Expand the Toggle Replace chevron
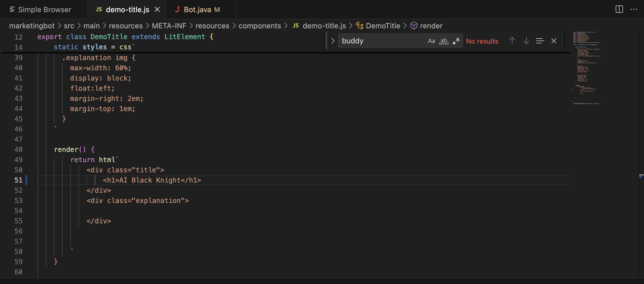 tap(333, 41)
